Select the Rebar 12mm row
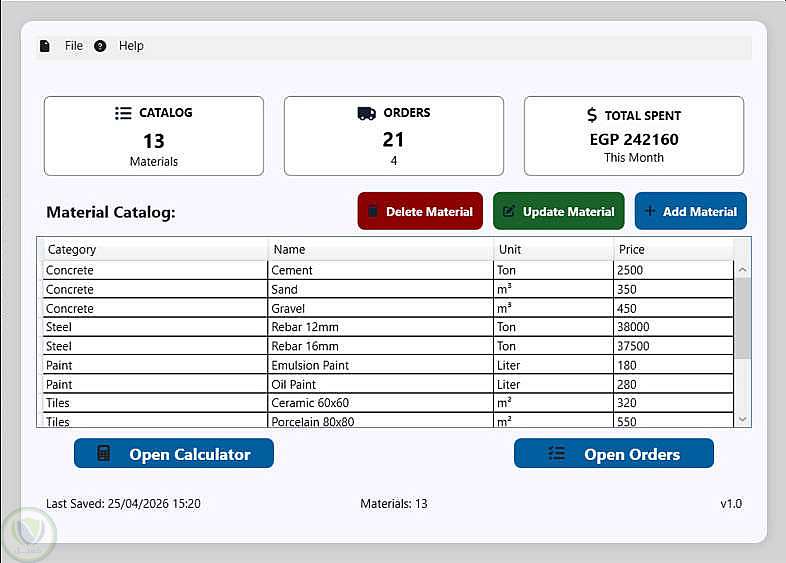This screenshot has height=563, width=786. coord(388,327)
